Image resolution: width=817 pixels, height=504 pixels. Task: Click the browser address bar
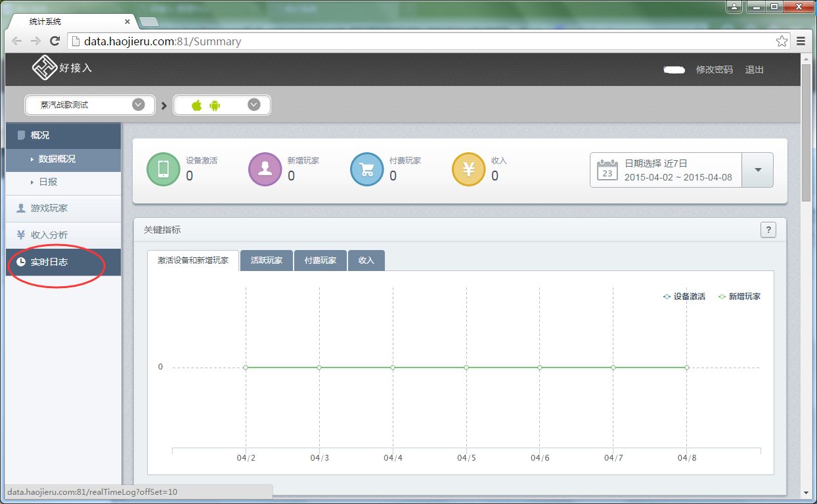(x=420, y=41)
